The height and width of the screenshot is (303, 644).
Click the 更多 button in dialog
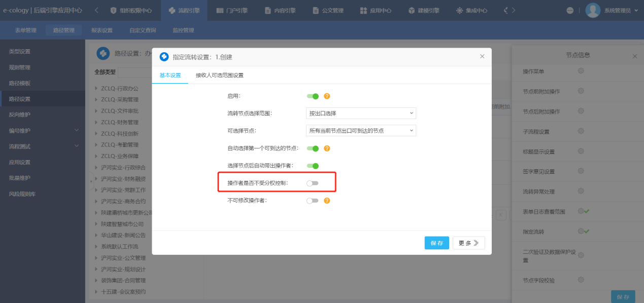point(468,243)
